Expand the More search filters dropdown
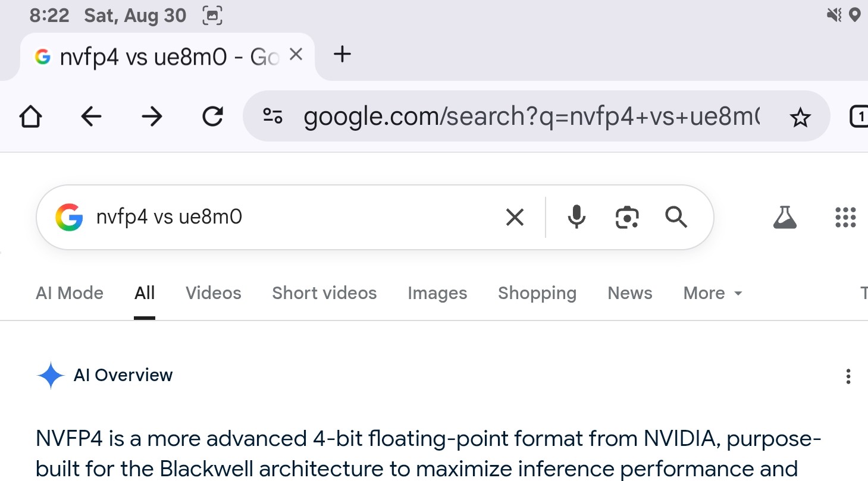 point(713,293)
